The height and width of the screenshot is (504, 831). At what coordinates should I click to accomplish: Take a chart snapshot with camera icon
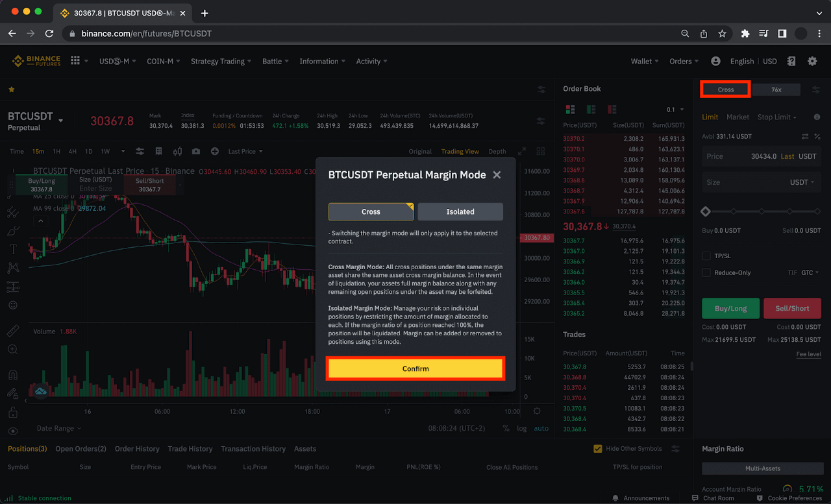196,151
